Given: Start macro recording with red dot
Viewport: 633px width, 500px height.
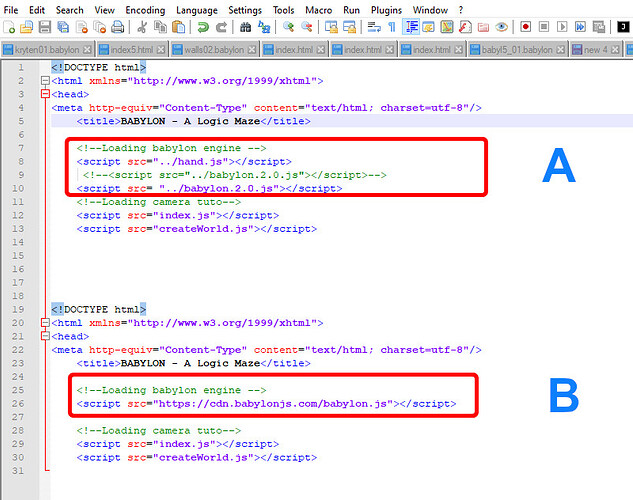Looking at the screenshot, I should 525,27.
